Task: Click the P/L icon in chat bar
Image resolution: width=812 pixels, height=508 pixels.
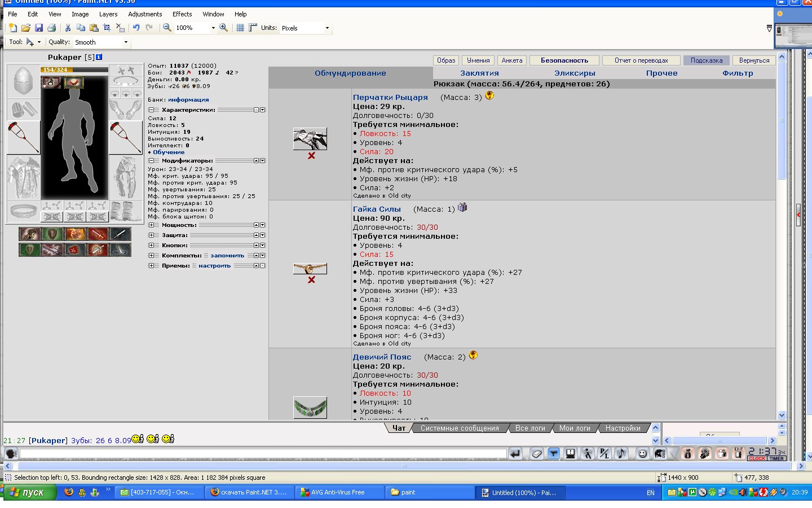Action: pyautogui.click(x=604, y=453)
